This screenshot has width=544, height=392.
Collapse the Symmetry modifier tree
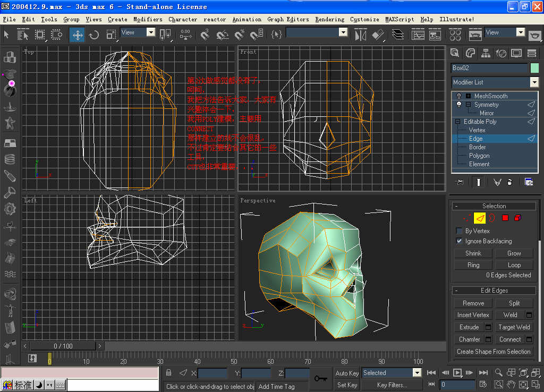pyautogui.click(x=468, y=105)
